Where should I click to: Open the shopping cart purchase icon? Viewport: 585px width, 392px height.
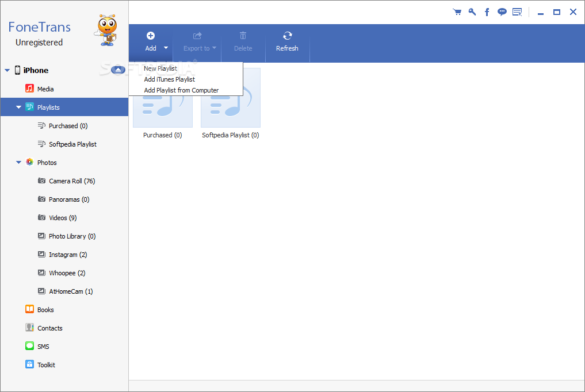[x=457, y=12]
